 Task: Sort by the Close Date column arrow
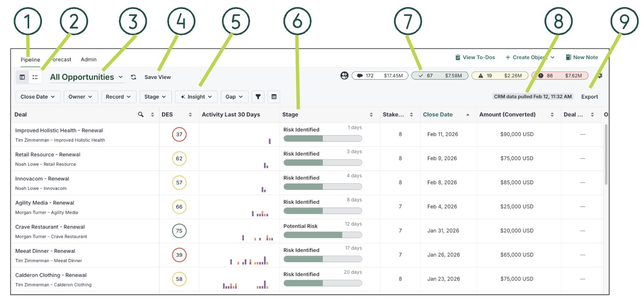tap(468, 114)
